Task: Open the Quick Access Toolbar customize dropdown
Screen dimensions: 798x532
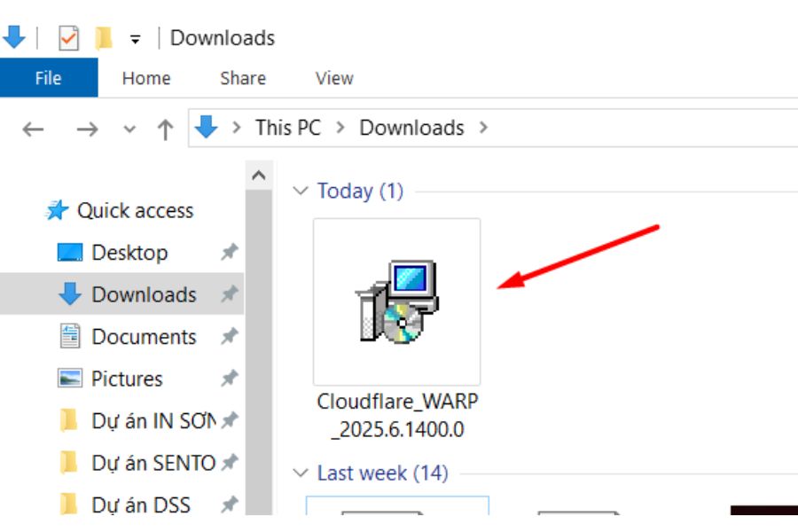Action: (x=135, y=39)
